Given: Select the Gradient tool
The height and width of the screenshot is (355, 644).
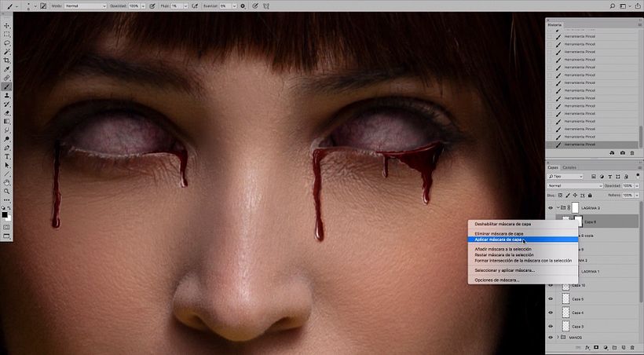Looking at the screenshot, I should [x=6, y=122].
